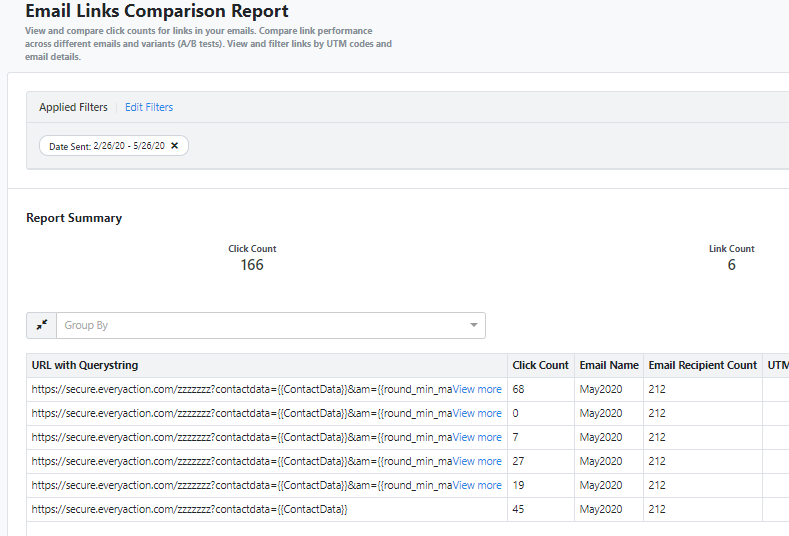The image size is (789, 536).
Task: Click the Link Count value 6
Action: (x=732, y=265)
